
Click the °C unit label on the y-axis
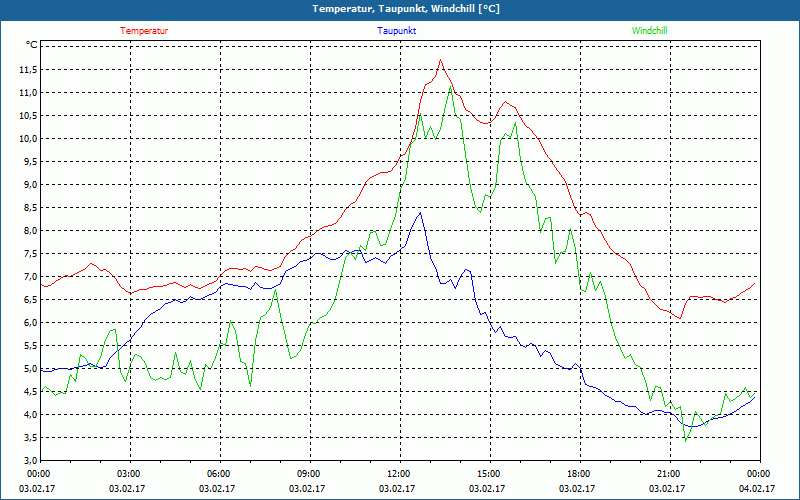pos(32,45)
